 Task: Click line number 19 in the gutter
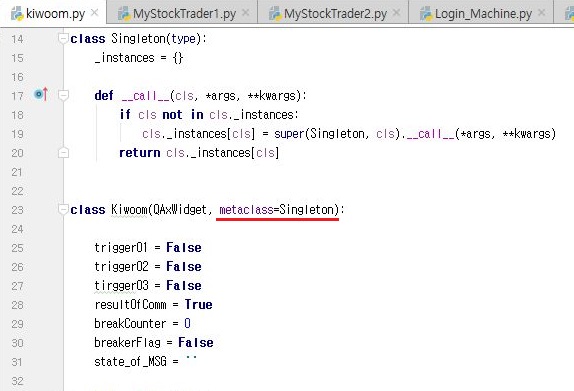coord(17,134)
